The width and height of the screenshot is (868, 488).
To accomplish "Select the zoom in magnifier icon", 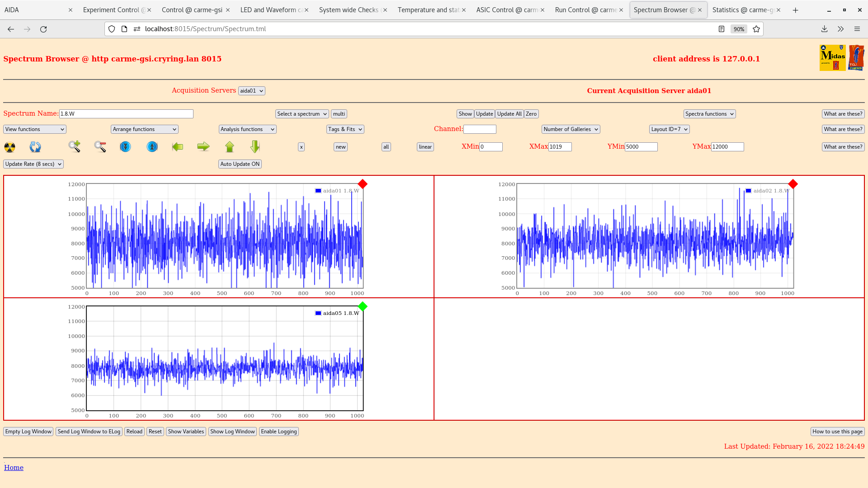I will 75,146.
